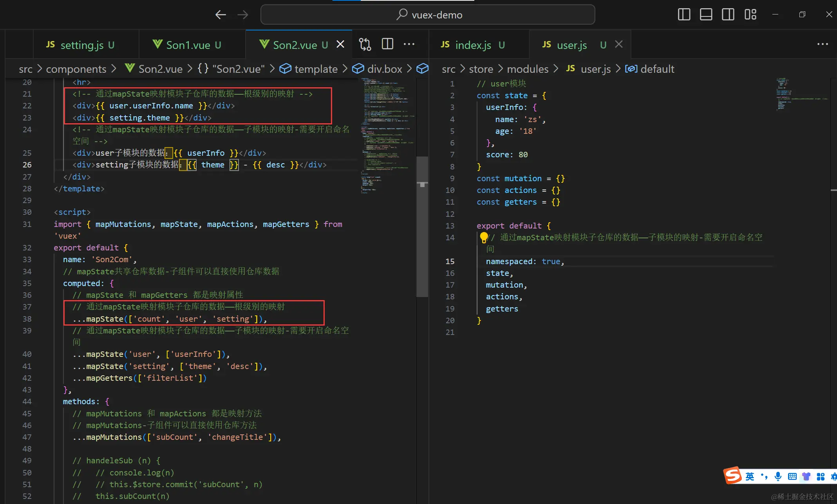Open the Sogou soft keyboard icon
Image resolution: width=837 pixels, height=504 pixels.
792,476
